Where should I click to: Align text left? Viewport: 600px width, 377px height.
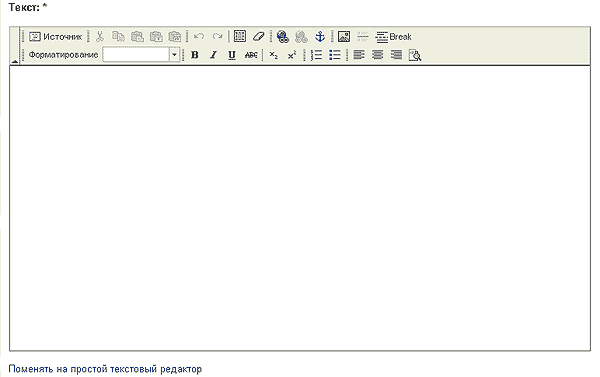(x=359, y=55)
